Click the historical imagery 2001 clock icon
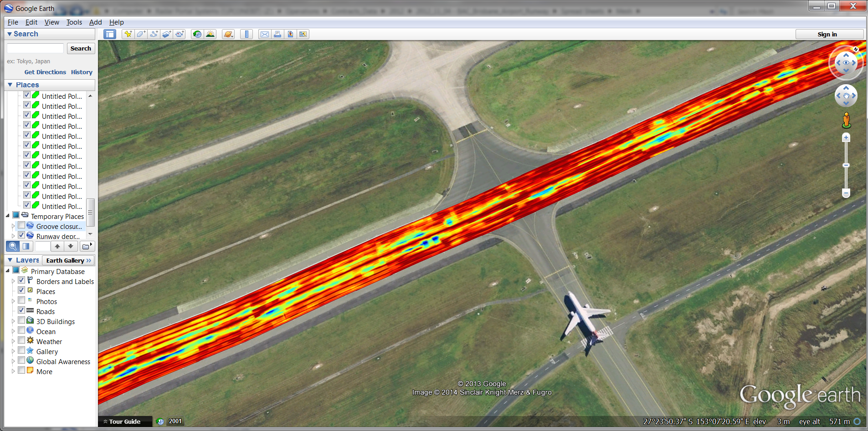The width and height of the screenshot is (868, 431). [x=160, y=421]
